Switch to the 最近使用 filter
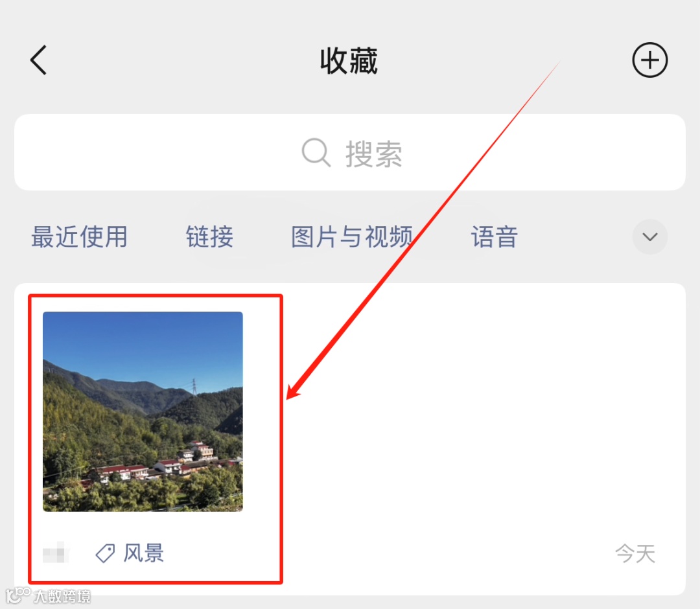Screen dimensions: 700x609 (x=80, y=237)
